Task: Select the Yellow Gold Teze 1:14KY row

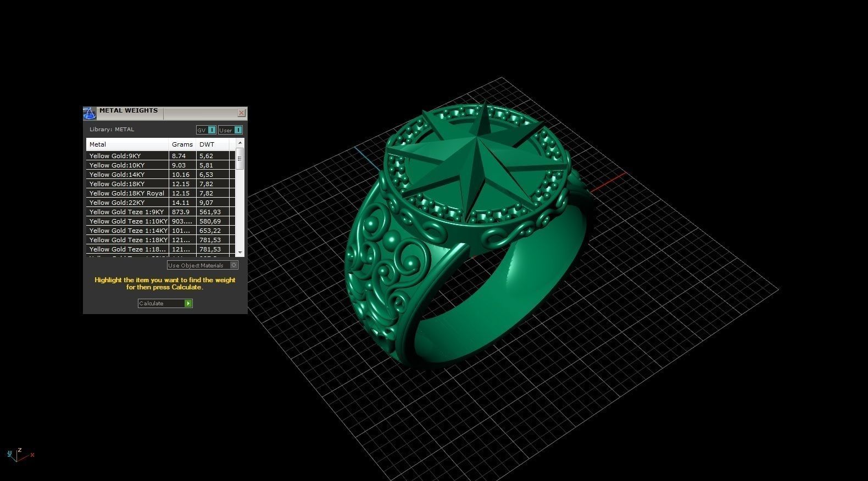Action: tap(160, 231)
